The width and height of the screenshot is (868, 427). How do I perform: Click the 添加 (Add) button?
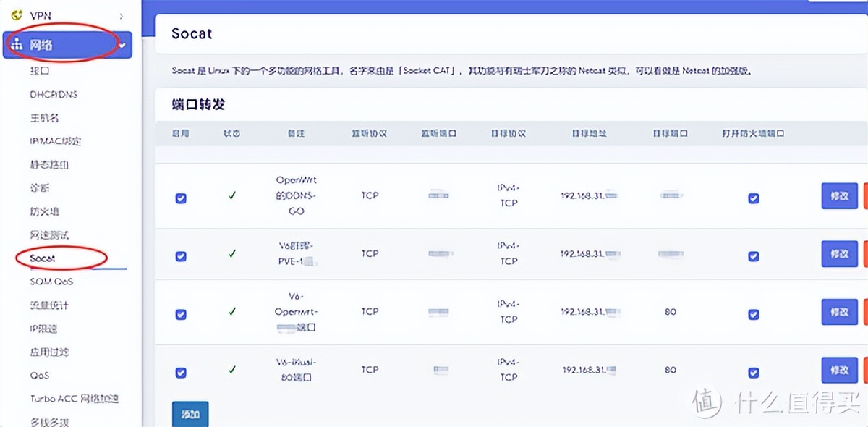point(190,414)
